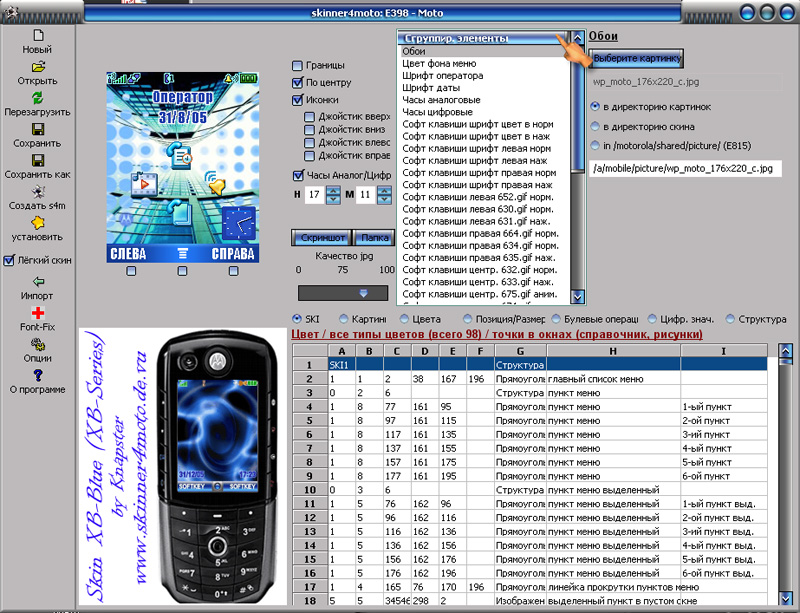Click the table scroll-down arrow
The width and height of the screenshot is (800, 613).
tap(786, 598)
